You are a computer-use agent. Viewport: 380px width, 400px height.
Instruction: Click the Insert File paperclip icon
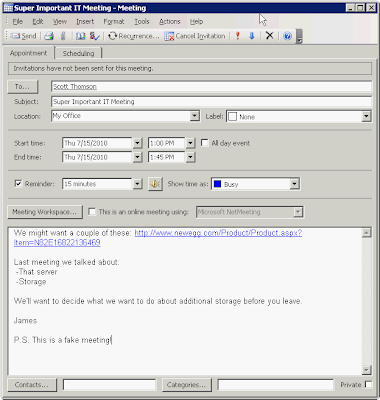click(63, 36)
